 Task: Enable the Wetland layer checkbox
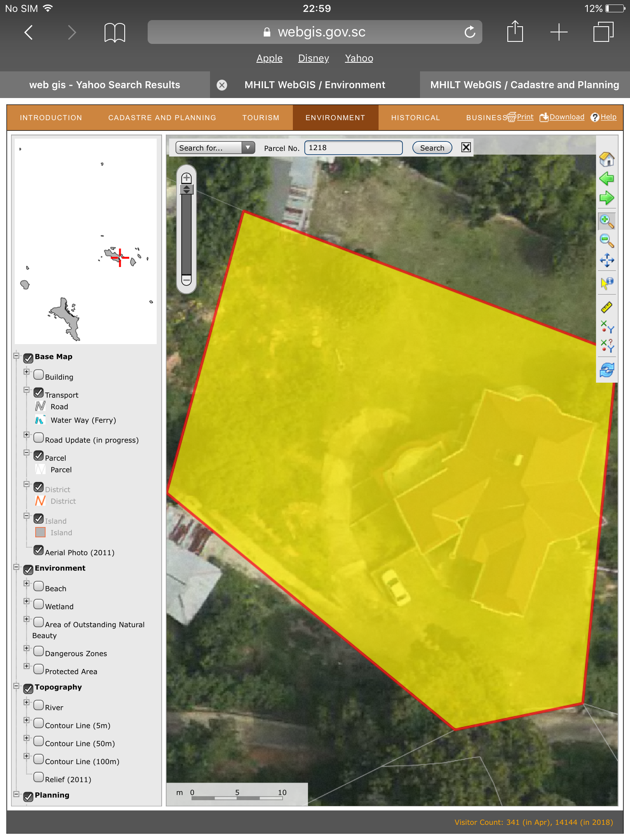click(39, 604)
